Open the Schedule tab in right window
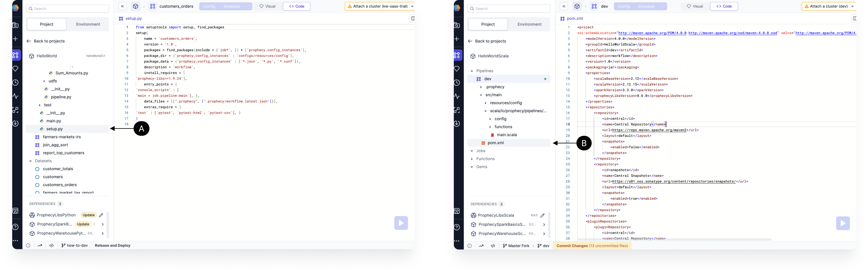The image size is (868, 274). (646, 6)
